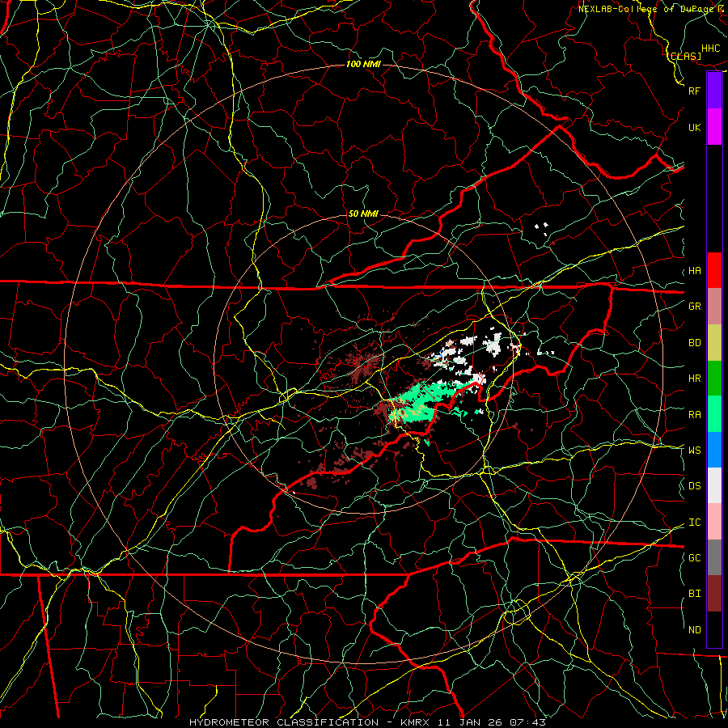Click the [CLAS] units label
The image size is (728, 728).
[685, 56]
